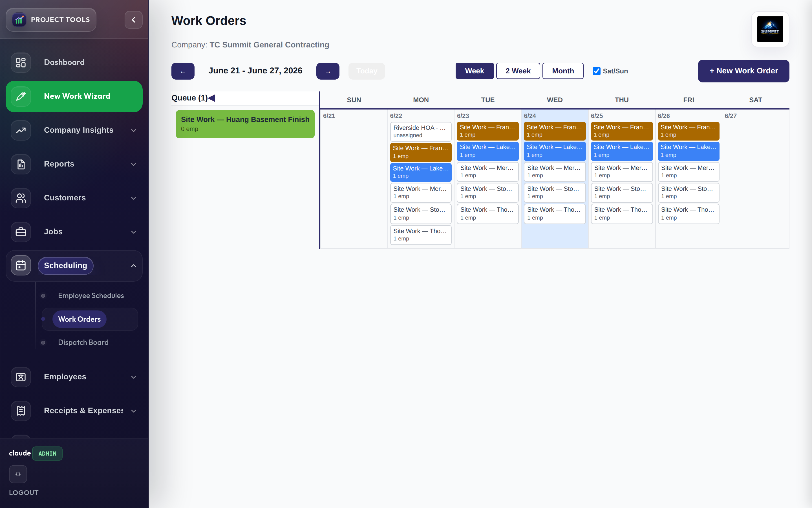Click the LOGOUT link

tap(24, 492)
